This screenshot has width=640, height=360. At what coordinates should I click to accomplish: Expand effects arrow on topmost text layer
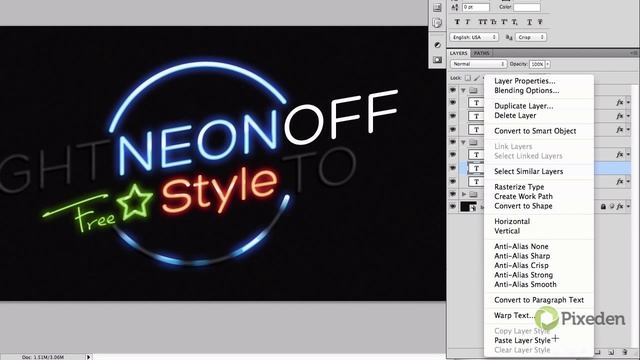coord(628,103)
